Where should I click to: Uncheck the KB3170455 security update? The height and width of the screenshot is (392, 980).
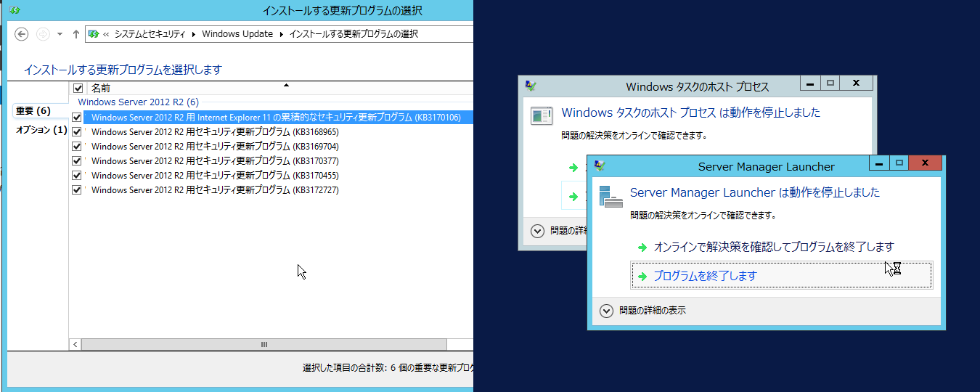click(77, 175)
